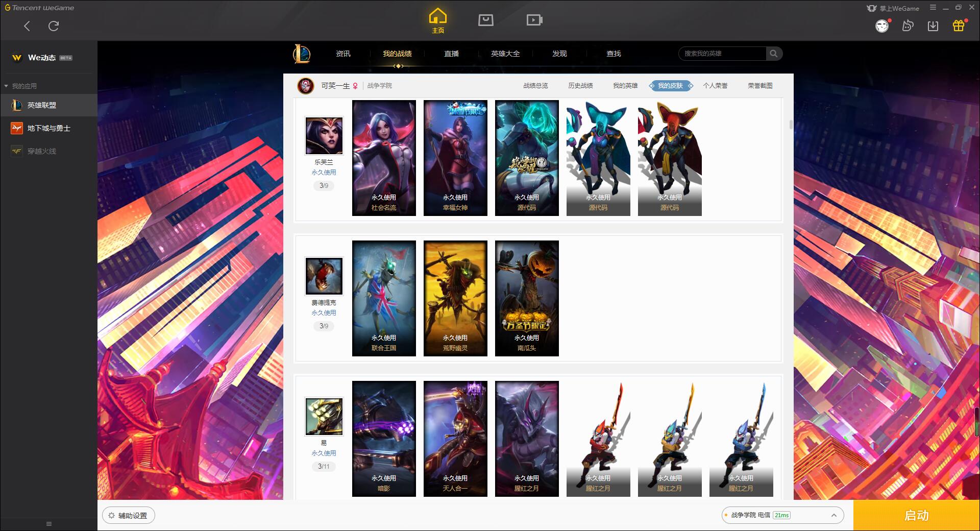Switch to 我的英雄 sub-tab
The height and width of the screenshot is (531, 980).
tap(625, 86)
